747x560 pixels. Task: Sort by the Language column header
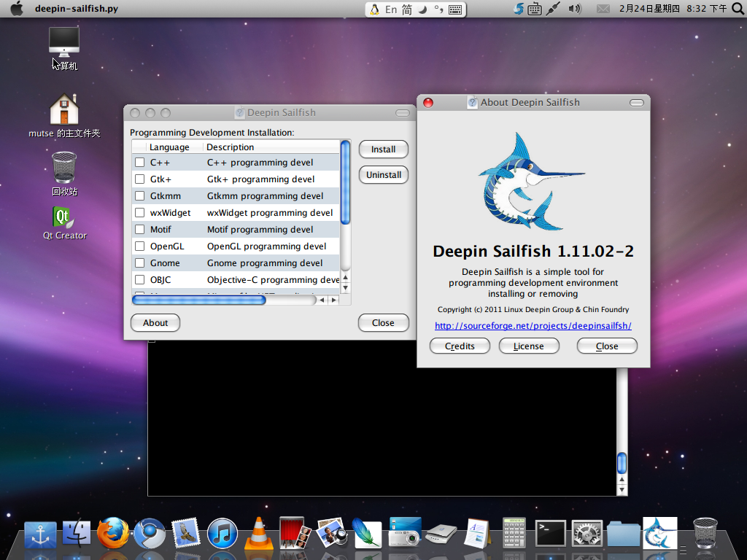[x=169, y=147]
